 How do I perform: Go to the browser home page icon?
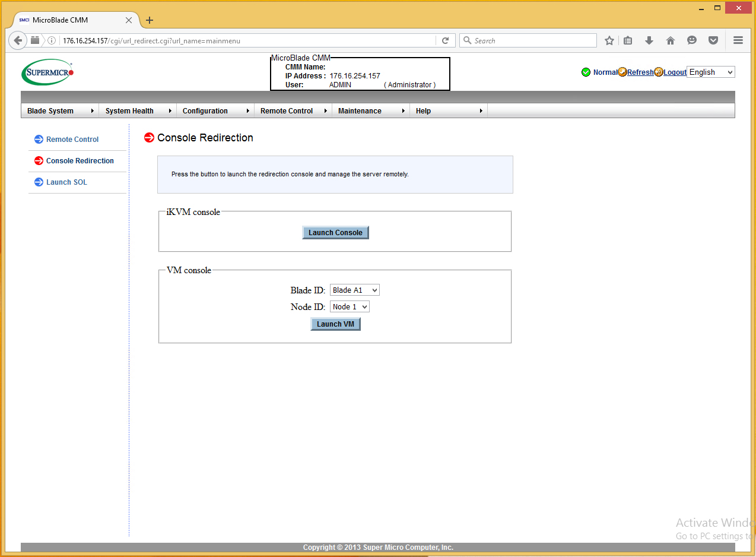pos(671,40)
